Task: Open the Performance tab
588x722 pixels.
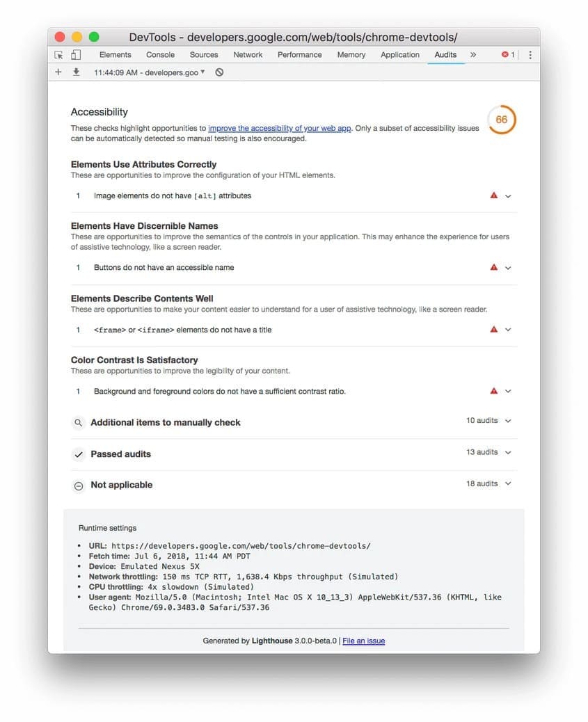Action: coord(300,55)
